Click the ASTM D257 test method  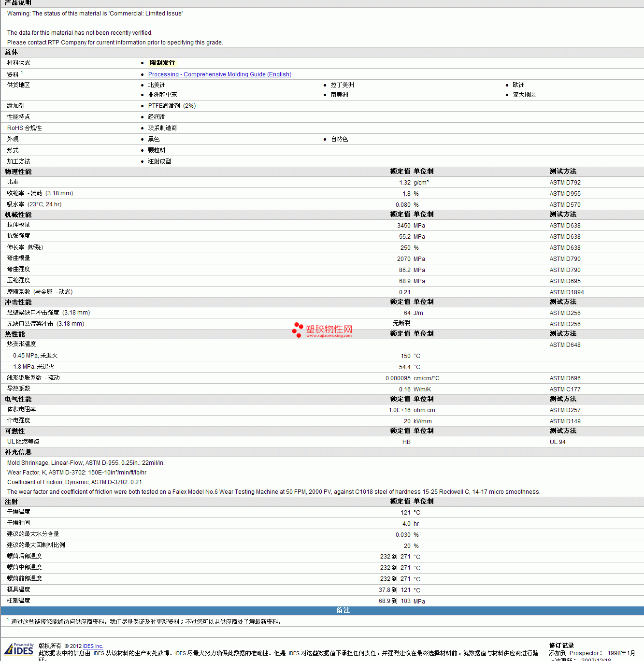pyautogui.click(x=565, y=410)
